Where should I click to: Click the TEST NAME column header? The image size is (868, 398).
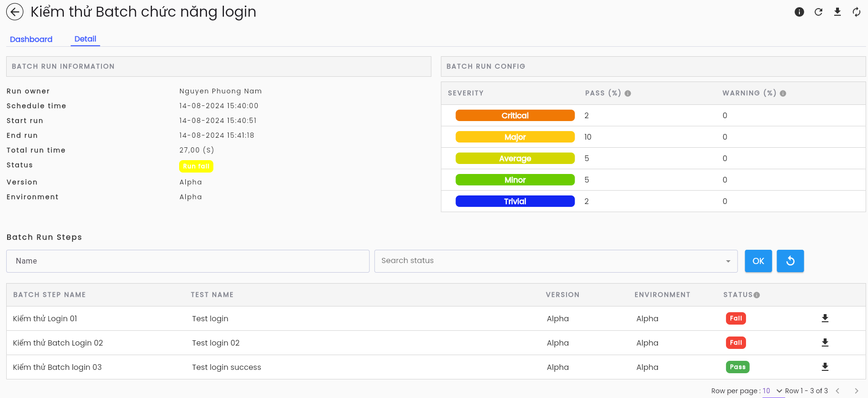tap(212, 295)
